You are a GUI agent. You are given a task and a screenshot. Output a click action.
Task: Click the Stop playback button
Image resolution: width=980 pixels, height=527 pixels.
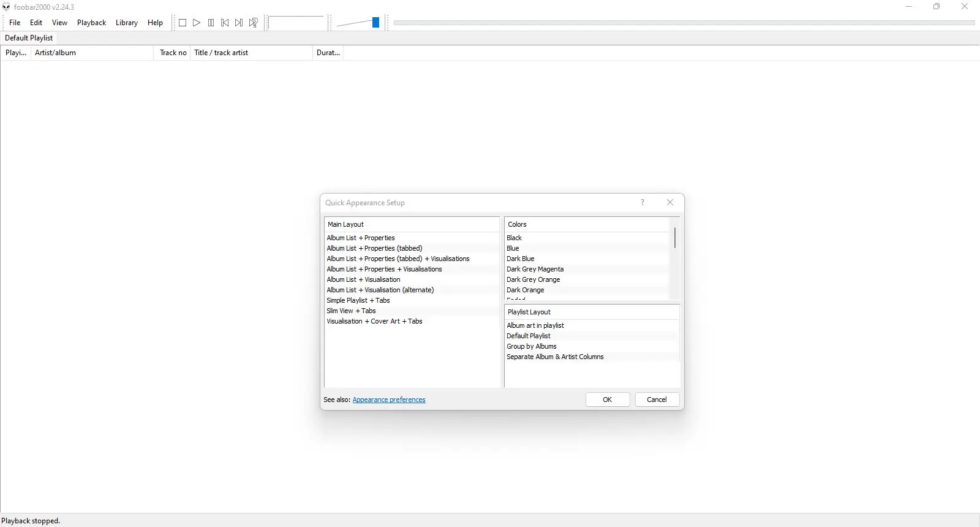[x=183, y=23]
